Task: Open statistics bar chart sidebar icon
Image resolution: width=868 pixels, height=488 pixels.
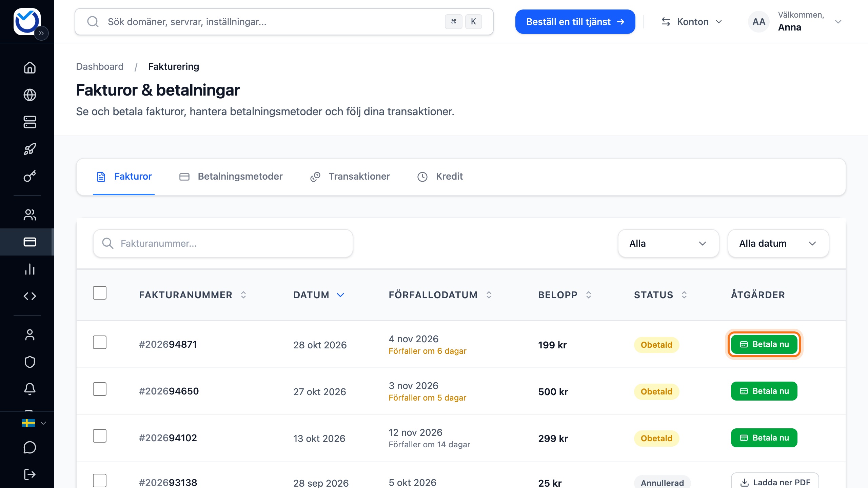Action: point(30,269)
